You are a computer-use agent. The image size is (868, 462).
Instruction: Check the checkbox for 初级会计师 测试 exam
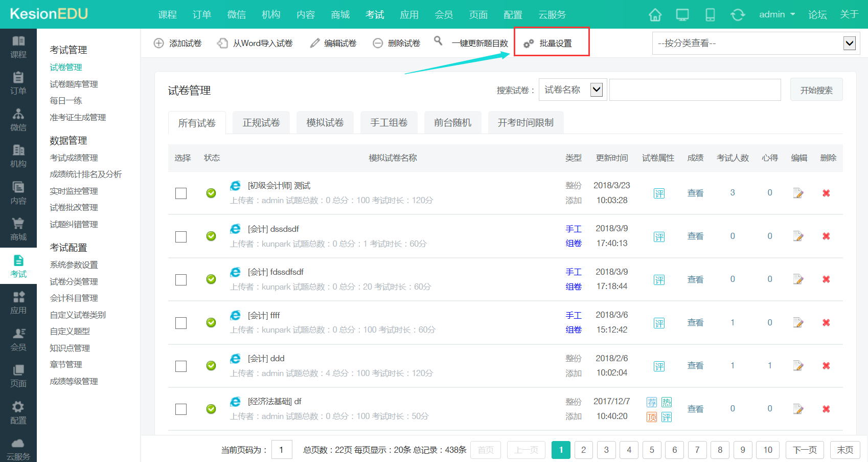(x=181, y=193)
